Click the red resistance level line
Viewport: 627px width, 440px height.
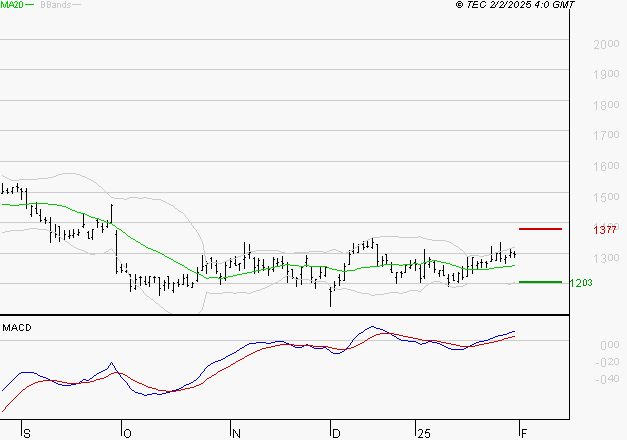(x=540, y=229)
